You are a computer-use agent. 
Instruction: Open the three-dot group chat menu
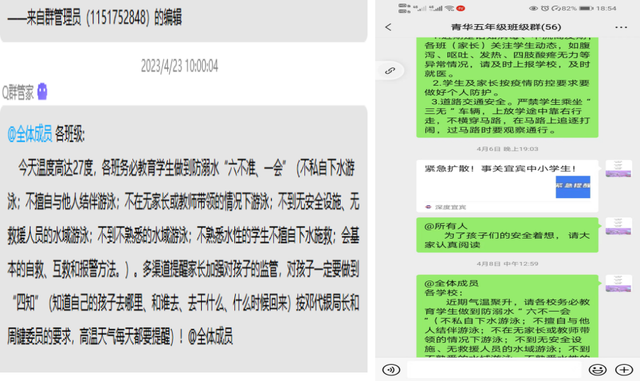[621, 27]
